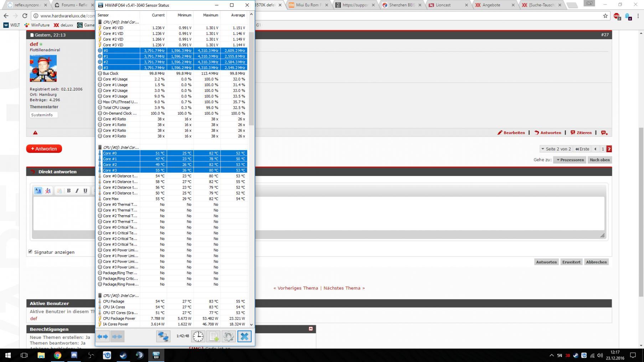Screen dimensions: 644x362
Task: Select the Total CPU Usage row
Action: tap(172, 108)
